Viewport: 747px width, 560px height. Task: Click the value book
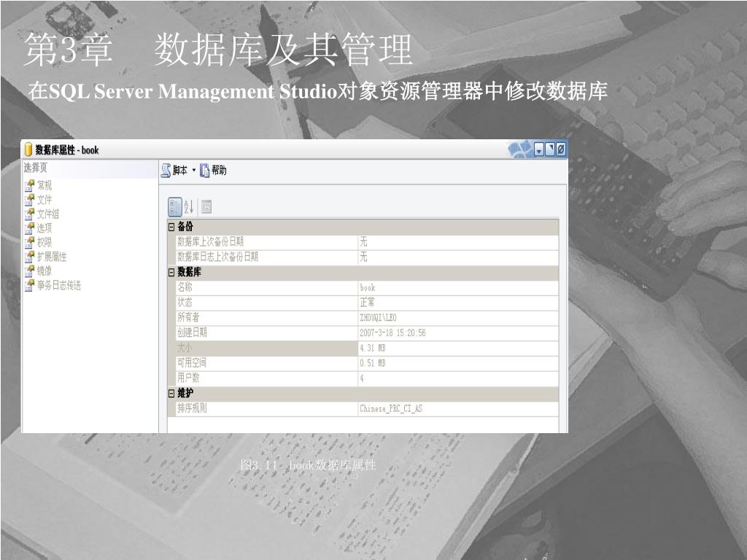coord(368,287)
